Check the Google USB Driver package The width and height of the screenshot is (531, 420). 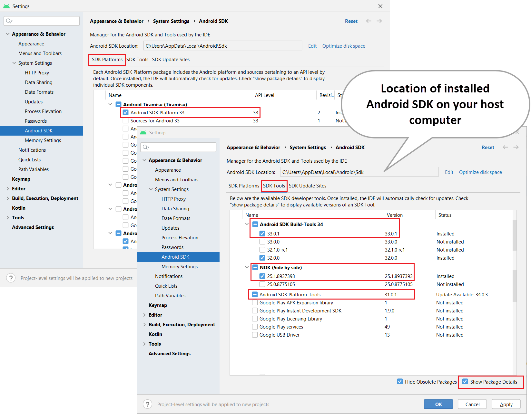tap(255, 335)
